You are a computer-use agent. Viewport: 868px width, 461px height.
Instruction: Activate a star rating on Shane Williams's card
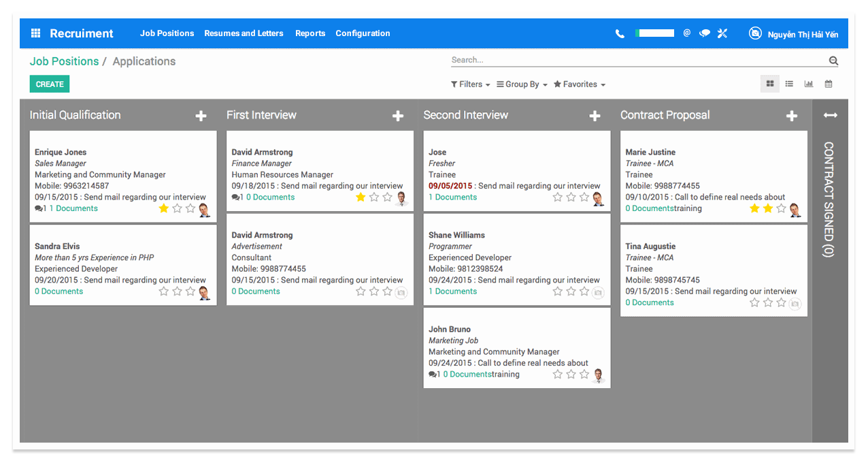(558, 291)
